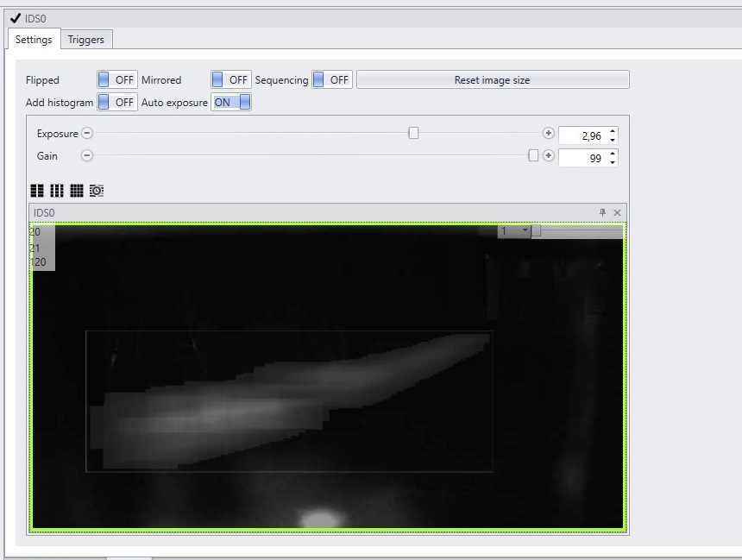Toggle the Add histogram switch
742x560 pixels.
[116, 102]
